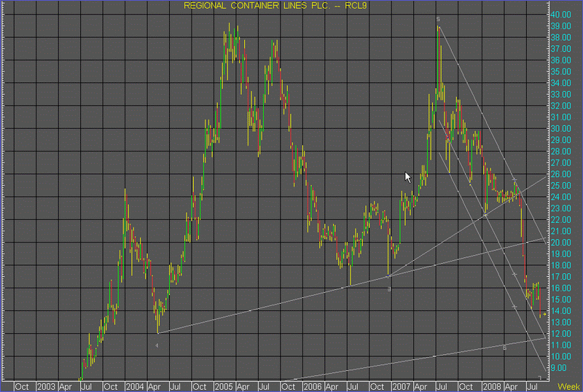Click the 40.00 price axis label
This screenshot has height=392, width=583.
point(560,15)
